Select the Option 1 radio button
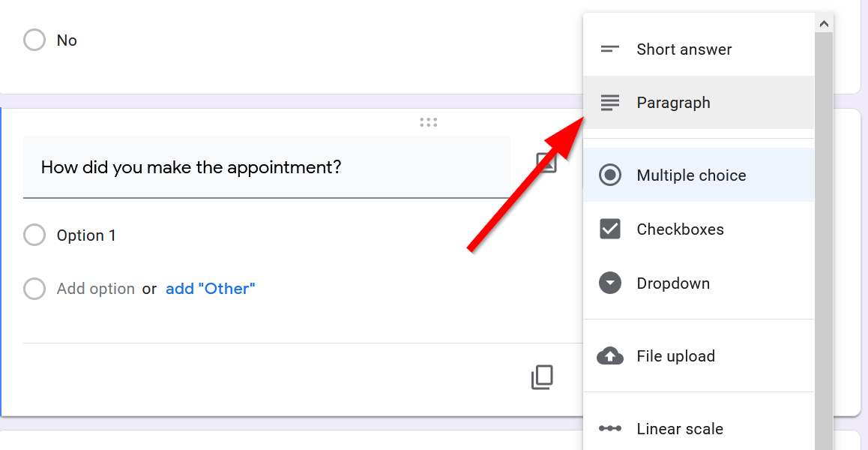 [34, 235]
